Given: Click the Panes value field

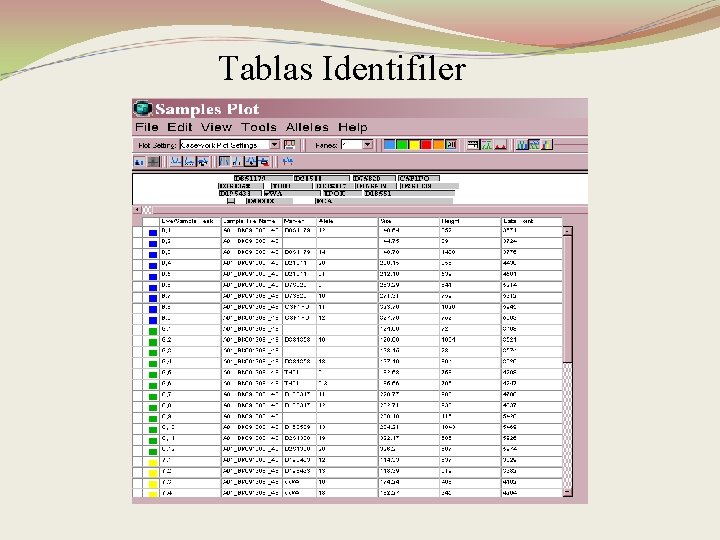Looking at the screenshot, I should [x=352, y=145].
